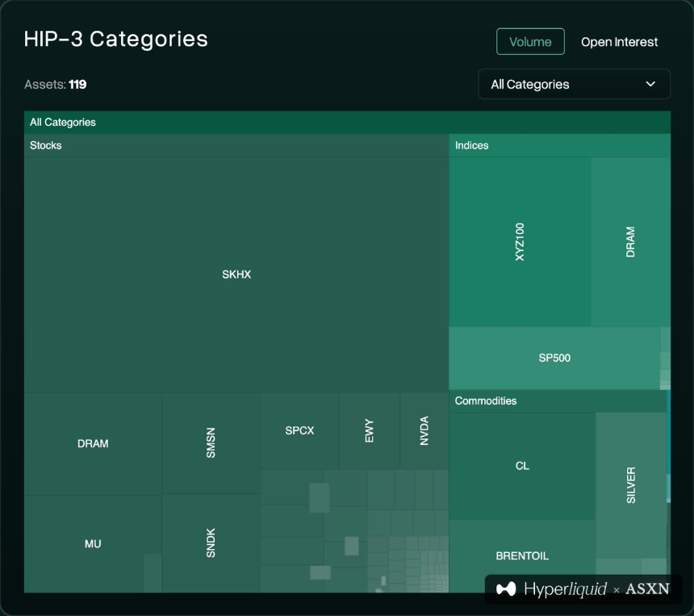Select the SPCX tile

(299, 430)
